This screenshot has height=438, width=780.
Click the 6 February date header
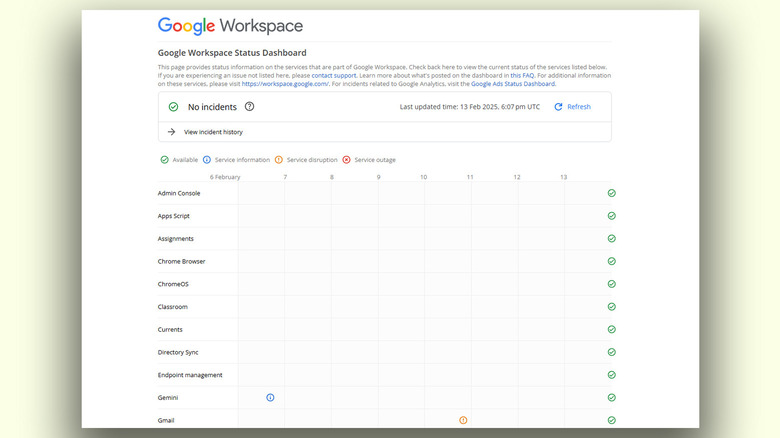coord(225,177)
